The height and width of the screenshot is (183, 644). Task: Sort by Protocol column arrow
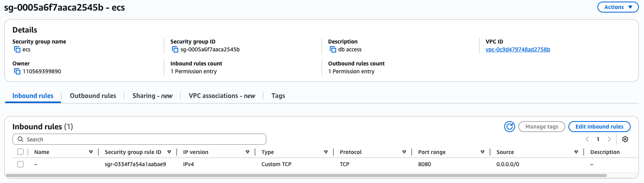pyautogui.click(x=404, y=152)
